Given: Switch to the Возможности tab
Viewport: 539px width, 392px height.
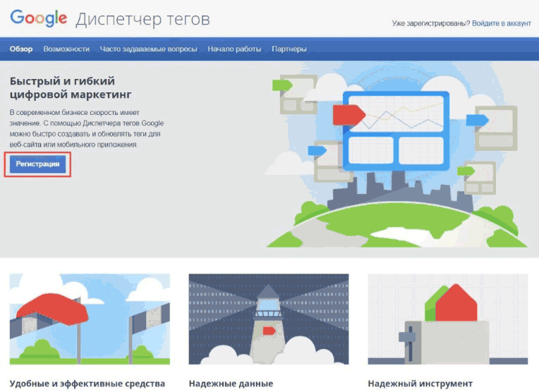Looking at the screenshot, I should point(66,49).
